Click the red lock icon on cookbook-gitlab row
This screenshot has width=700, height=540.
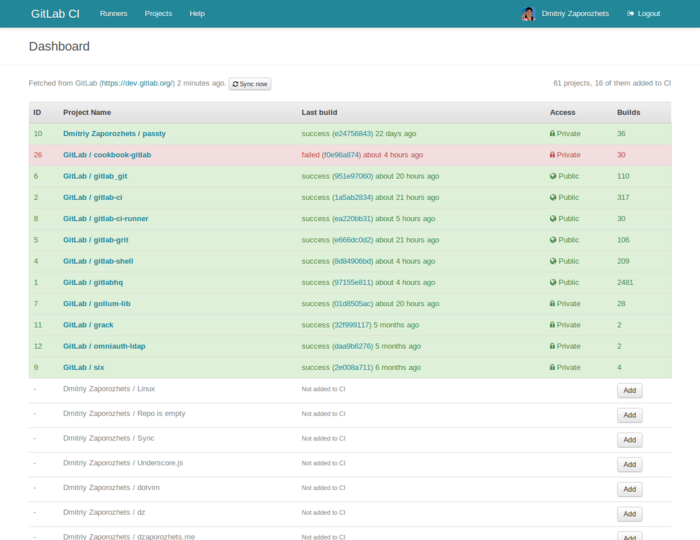(552, 155)
